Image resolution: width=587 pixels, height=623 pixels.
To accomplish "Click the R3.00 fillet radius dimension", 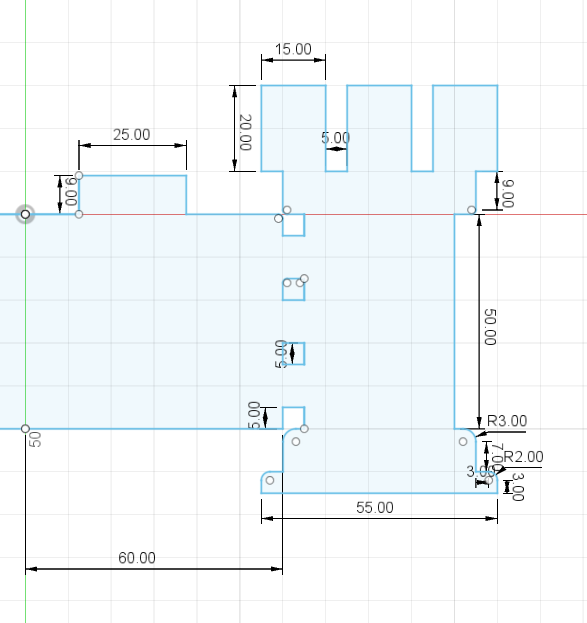I will pyautogui.click(x=507, y=421).
